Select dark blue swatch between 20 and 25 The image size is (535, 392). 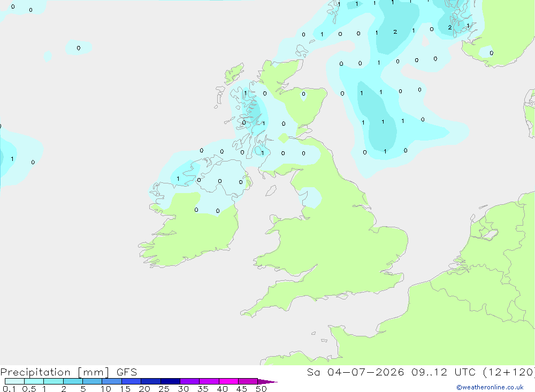pos(151,381)
